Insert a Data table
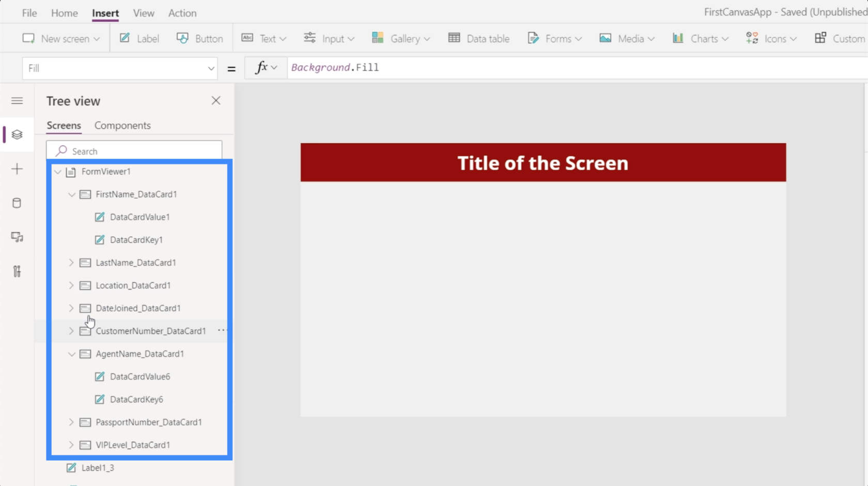 click(x=479, y=39)
